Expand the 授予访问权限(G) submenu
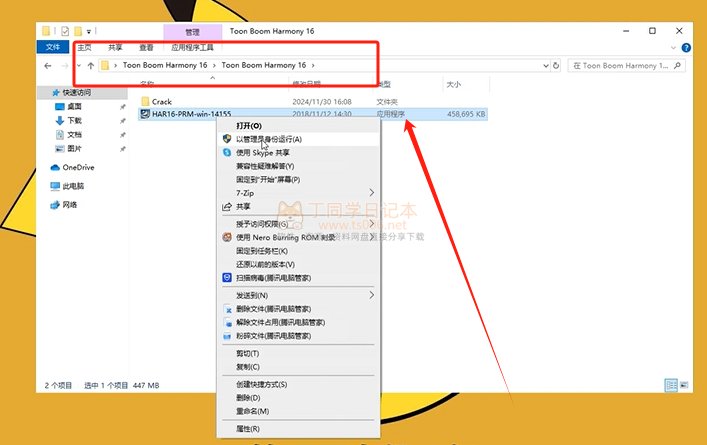707x445 pixels. 298,224
